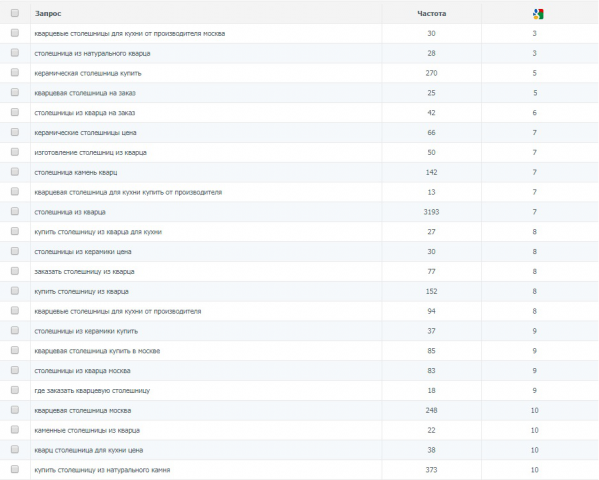Click query 'столешница из натурального кварца'
This screenshot has height=480, width=599.
tap(92, 54)
